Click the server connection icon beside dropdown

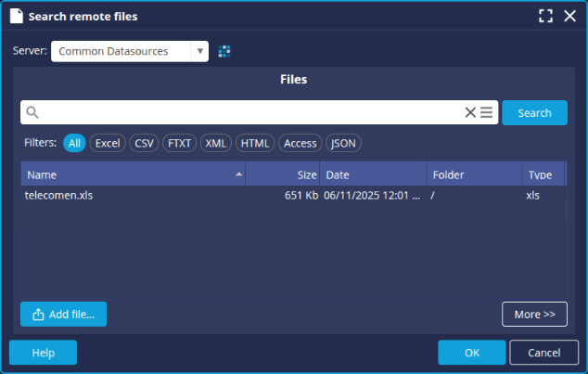click(224, 51)
